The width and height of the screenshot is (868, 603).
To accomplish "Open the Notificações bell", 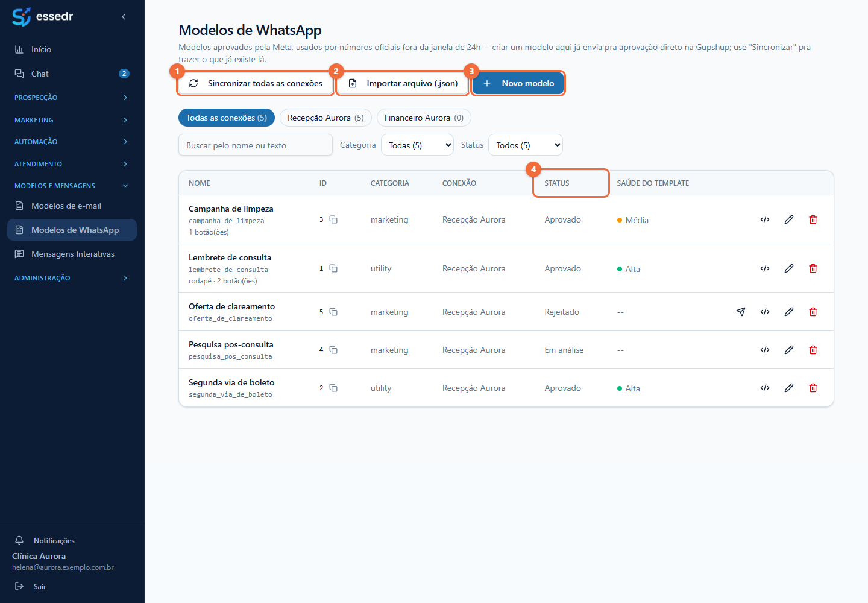I will pyautogui.click(x=19, y=540).
